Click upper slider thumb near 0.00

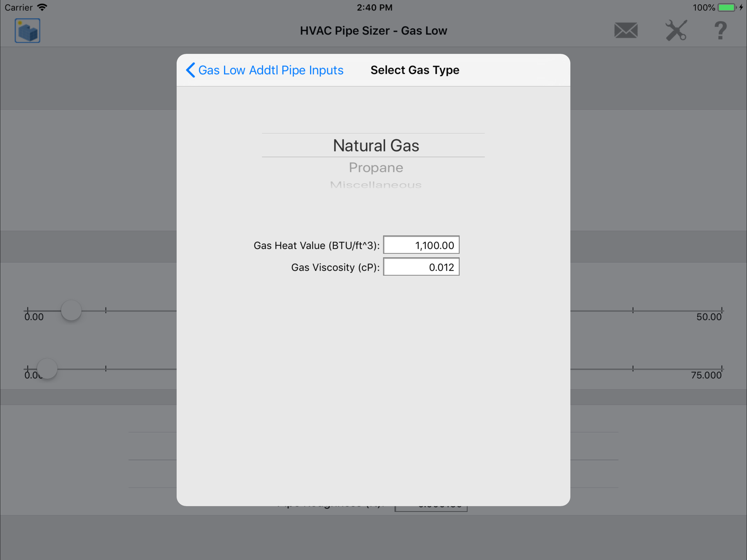(71, 310)
